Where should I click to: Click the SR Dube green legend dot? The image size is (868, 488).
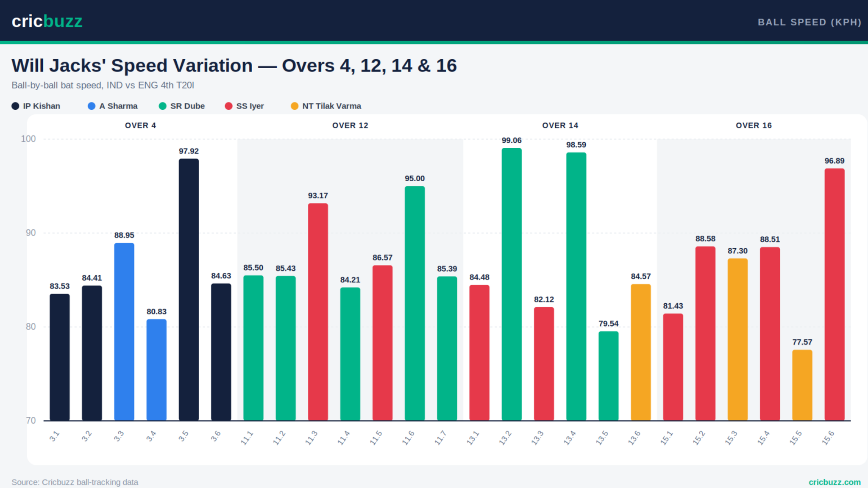pos(163,106)
